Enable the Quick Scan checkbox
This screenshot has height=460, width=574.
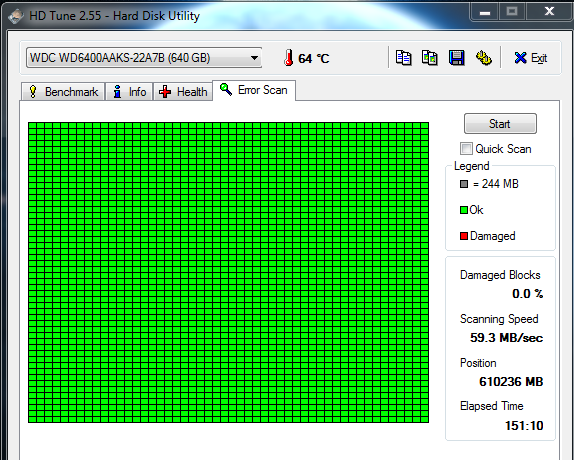tap(466, 149)
